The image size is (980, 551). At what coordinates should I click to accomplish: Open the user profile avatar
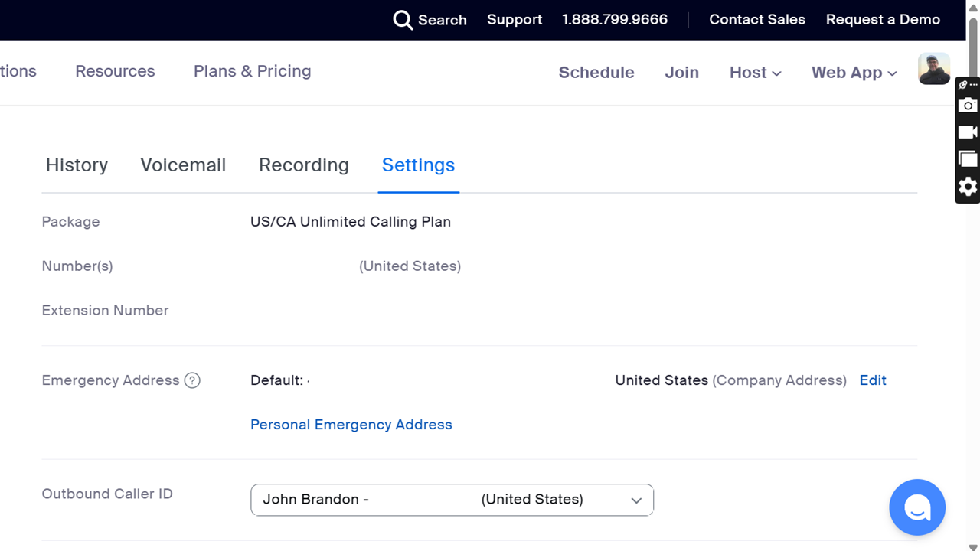934,69
